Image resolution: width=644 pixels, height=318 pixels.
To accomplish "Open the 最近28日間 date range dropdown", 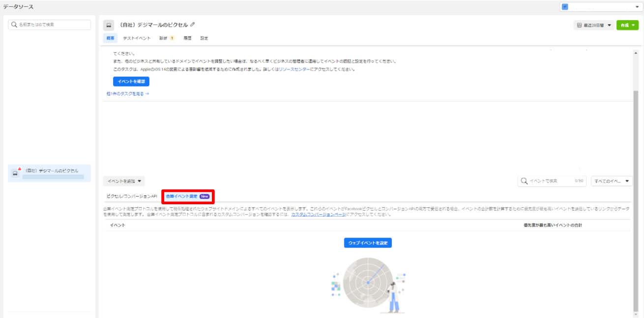I will coord(593,25).
